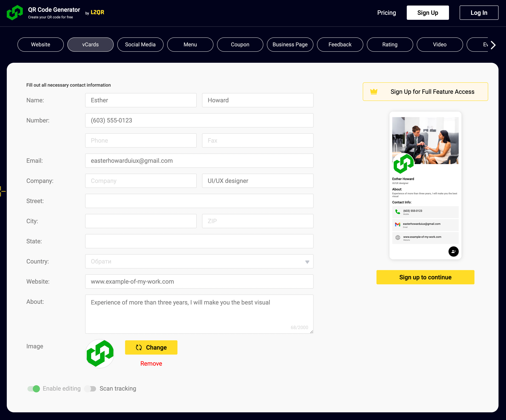Click the green phone icon in preview

point(397,212)
